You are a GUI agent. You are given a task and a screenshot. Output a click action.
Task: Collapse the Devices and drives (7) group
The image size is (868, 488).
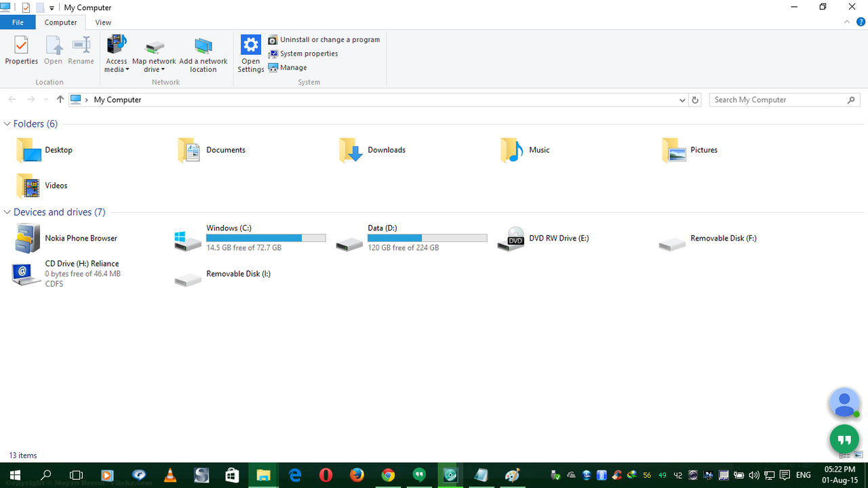7,212
